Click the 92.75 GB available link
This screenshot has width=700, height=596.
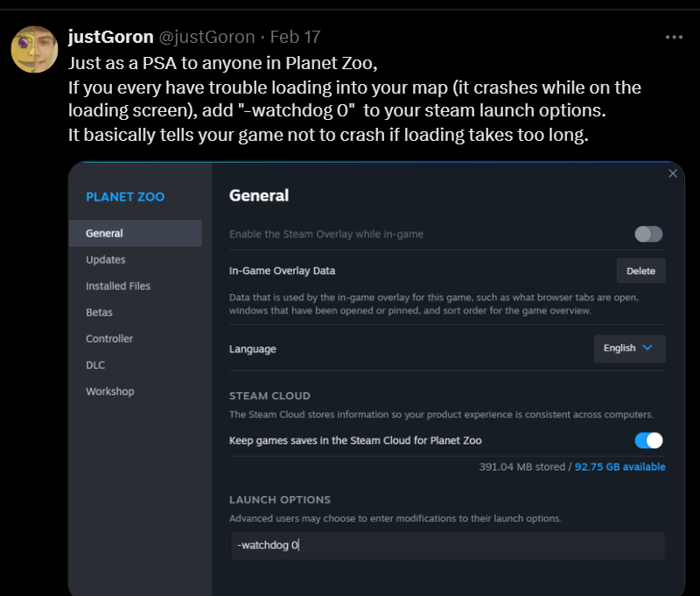619,467
